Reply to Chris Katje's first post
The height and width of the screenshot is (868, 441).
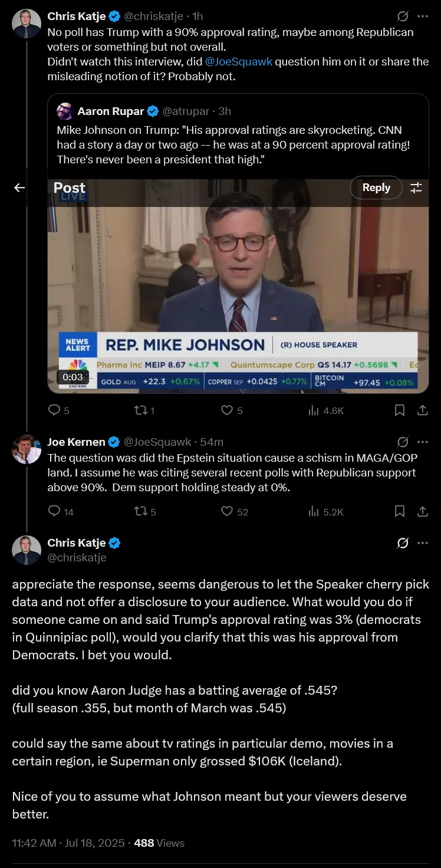(x=54, y=410)
